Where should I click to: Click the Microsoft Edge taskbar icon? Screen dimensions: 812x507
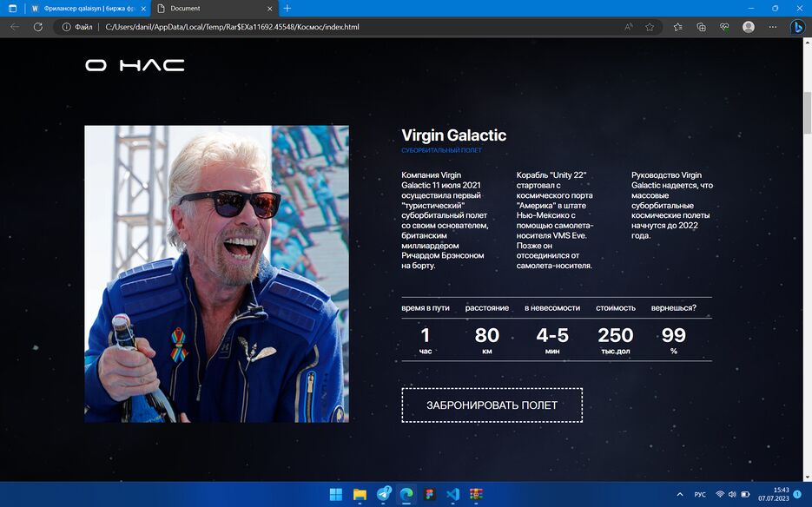click(407, 494)
